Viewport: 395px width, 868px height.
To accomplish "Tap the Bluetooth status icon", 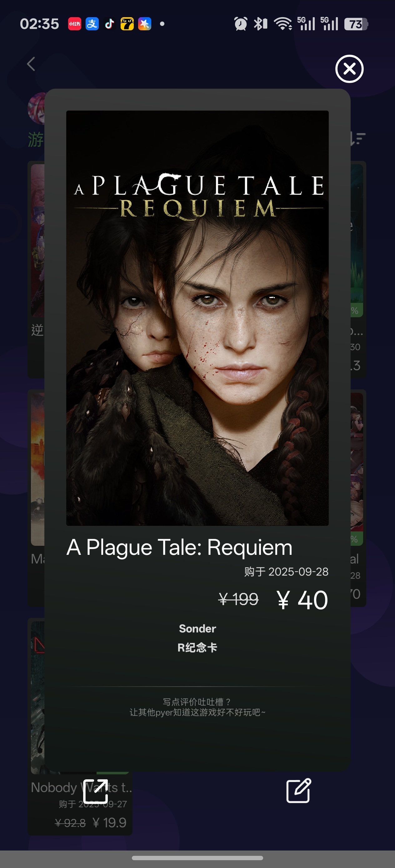I will coord(260,24).
